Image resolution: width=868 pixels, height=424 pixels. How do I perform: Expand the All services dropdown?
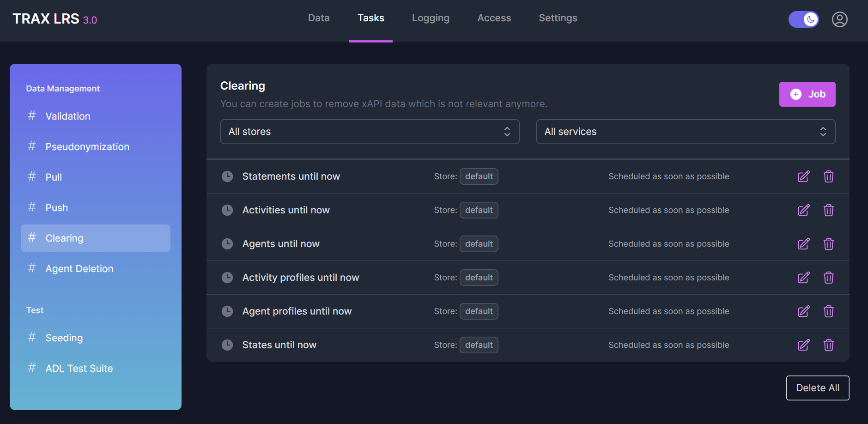point(686,132)
